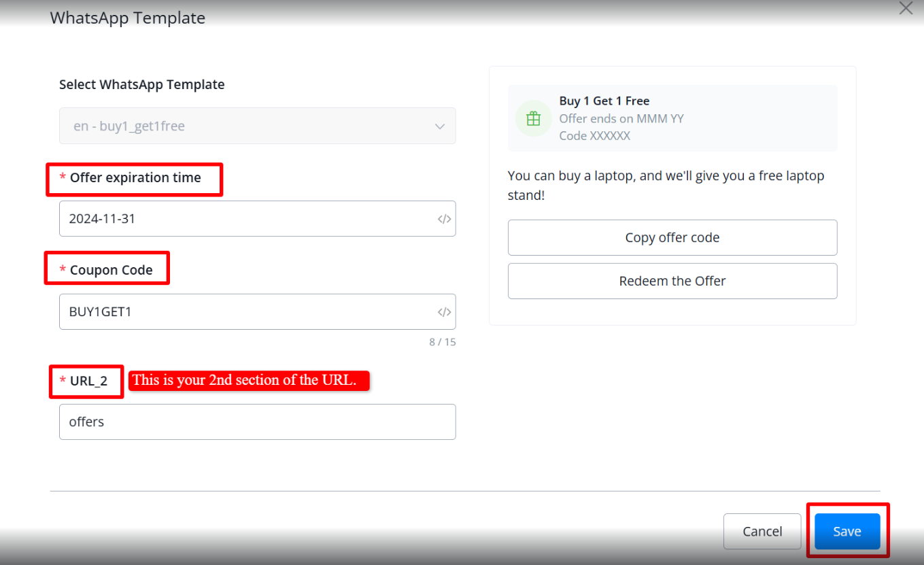Click the Coupon Code label
The image size is (924, 565).
pos(111,270)
